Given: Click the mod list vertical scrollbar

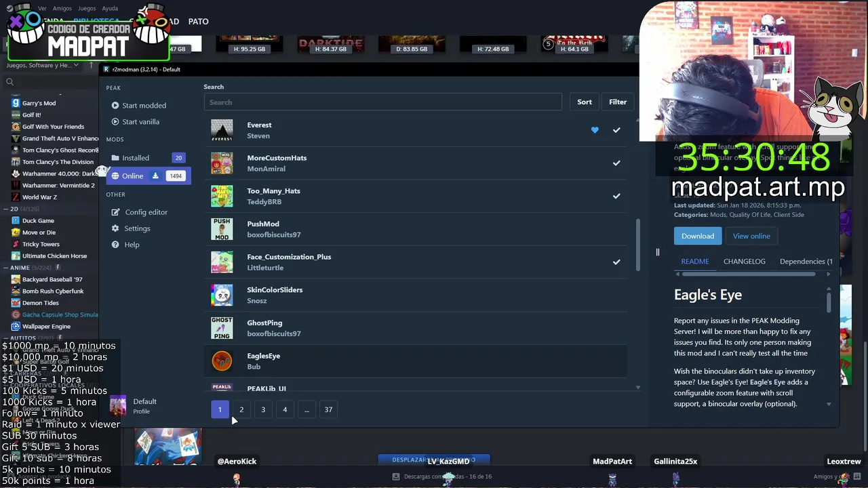Looking at the screenshot, I should 637,245.
